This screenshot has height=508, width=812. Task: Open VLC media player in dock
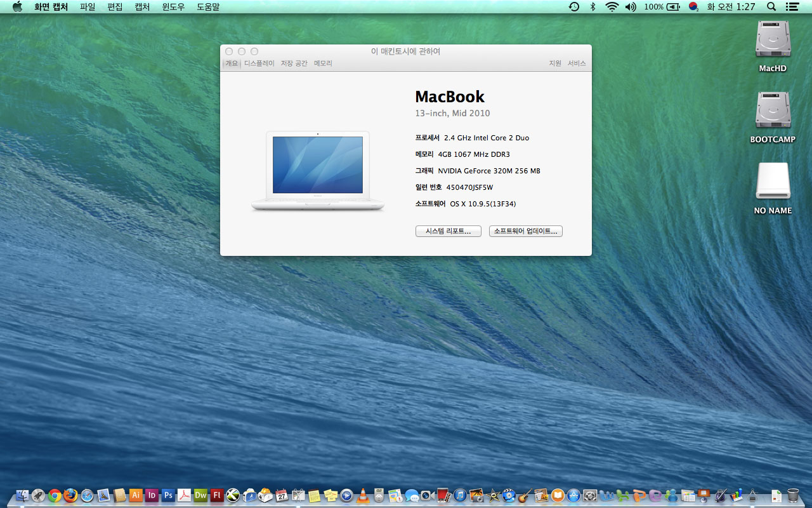363,495
